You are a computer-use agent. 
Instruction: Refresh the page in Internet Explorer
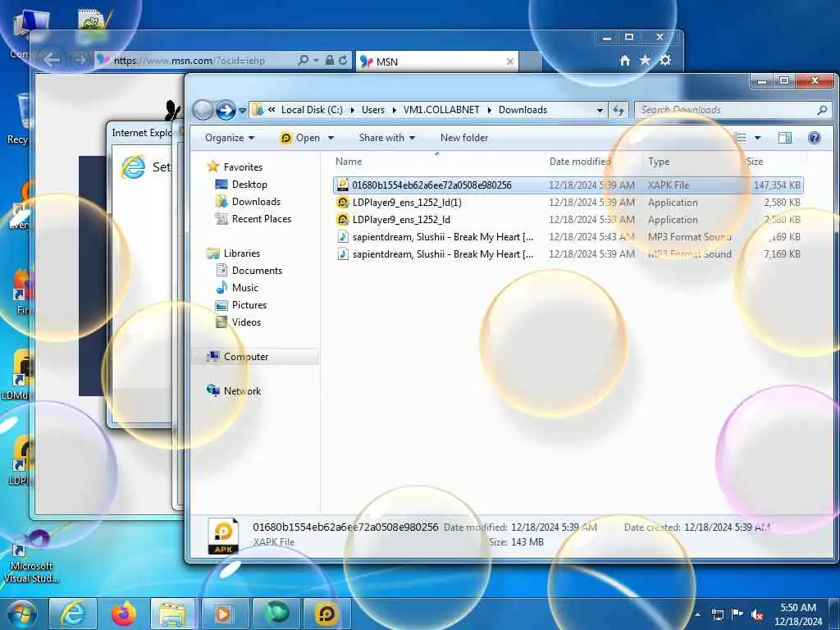click(343, 61)
